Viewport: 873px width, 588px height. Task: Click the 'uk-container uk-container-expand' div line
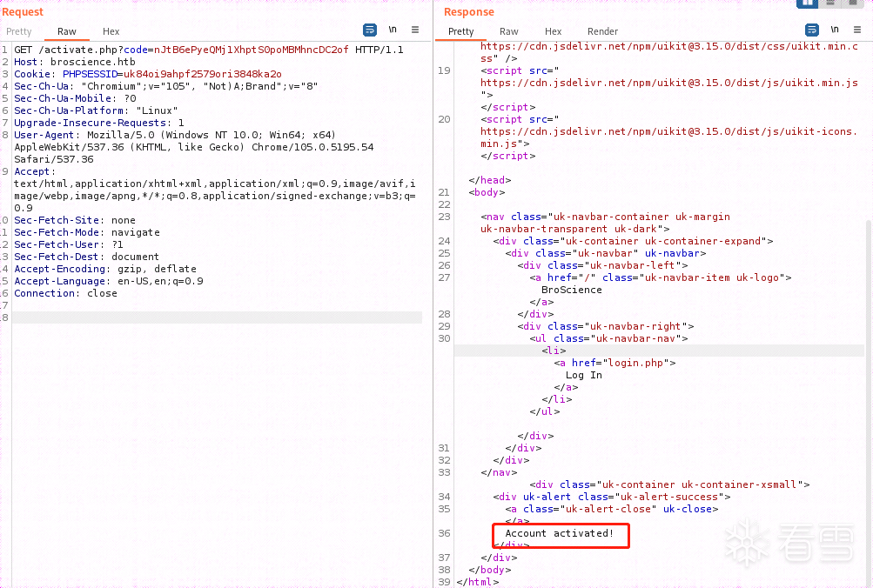(x=633, y=242)
